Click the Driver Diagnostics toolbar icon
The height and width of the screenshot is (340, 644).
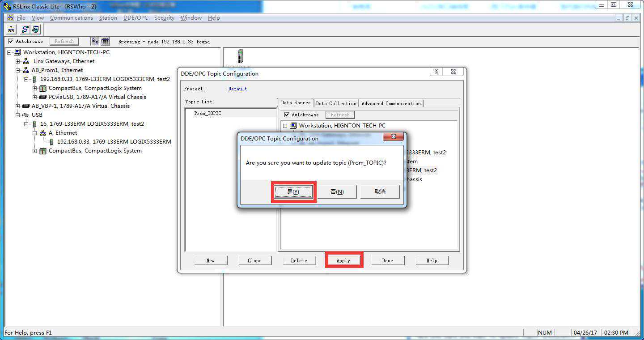coord(35,30)
